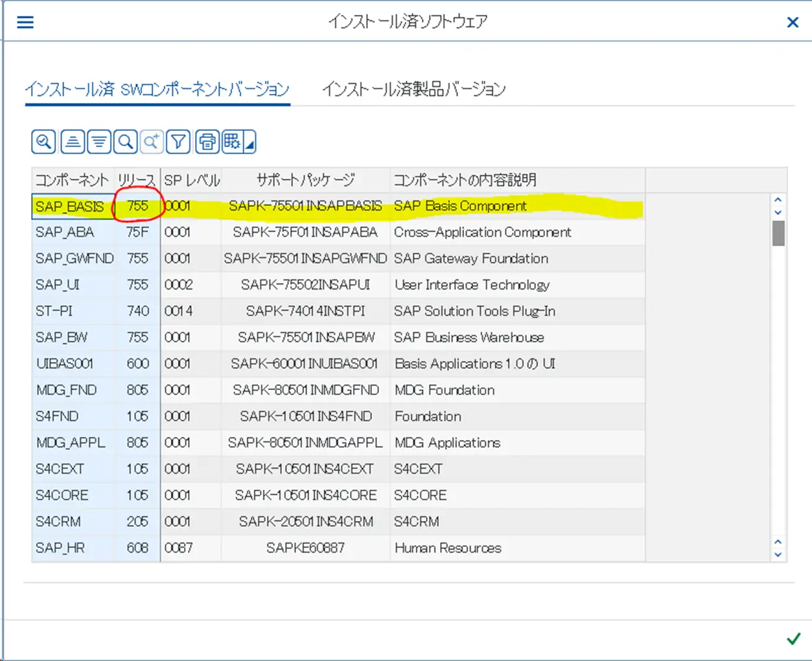Click the Find magnifier toolbar icon

[126, 141]
